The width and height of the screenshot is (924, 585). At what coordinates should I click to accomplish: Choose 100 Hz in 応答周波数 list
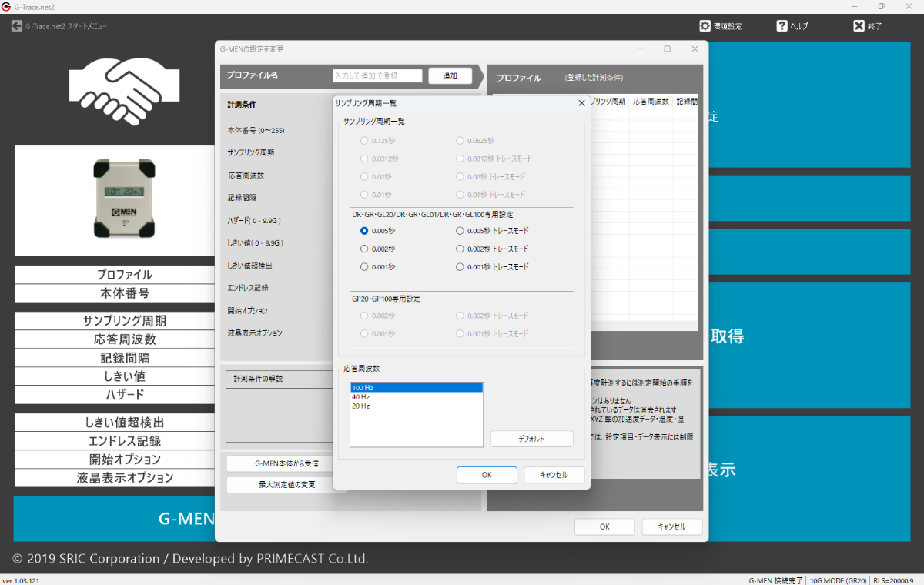[x=417, y=388]
